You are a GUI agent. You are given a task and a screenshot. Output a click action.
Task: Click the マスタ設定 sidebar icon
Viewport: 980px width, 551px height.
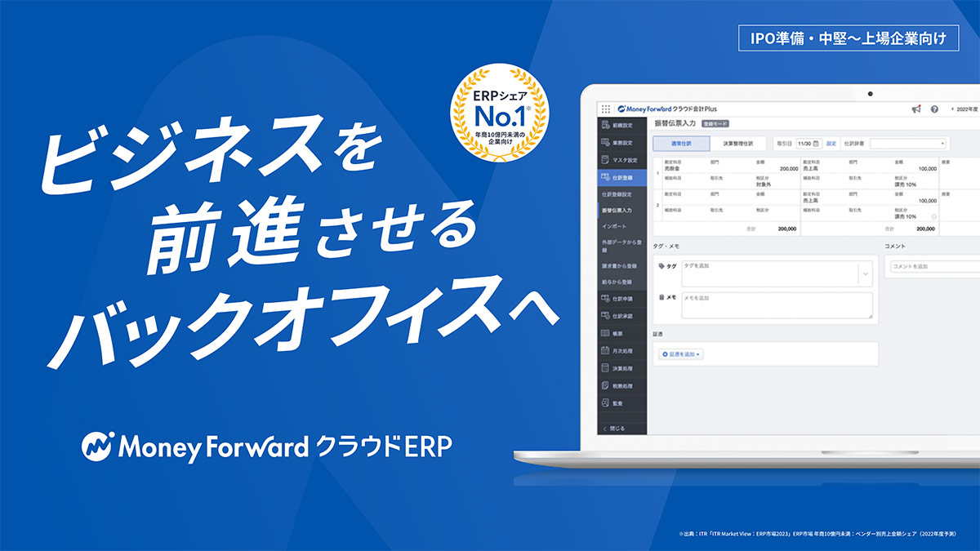click(605, 159)
